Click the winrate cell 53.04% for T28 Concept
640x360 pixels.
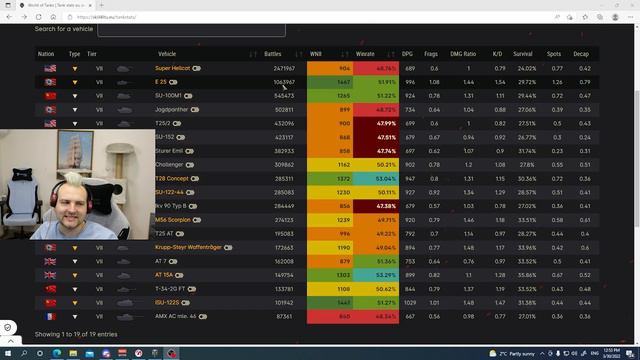[376, 179]
